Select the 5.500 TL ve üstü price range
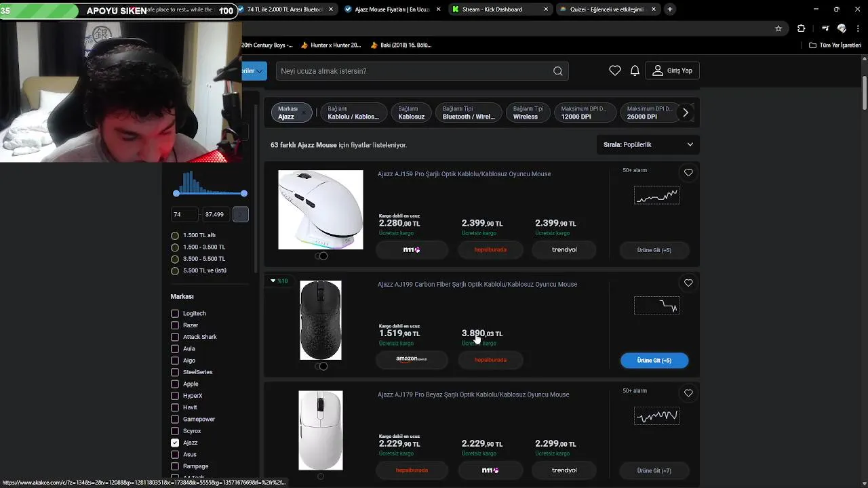This screenshot has width=868, height=488. 175,270
